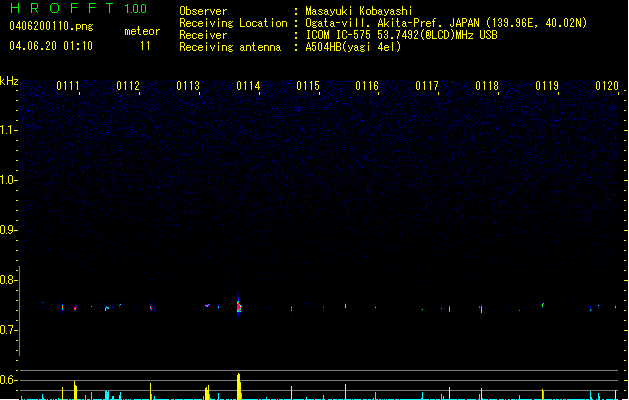The height and width of the screenshot is (400, 629).
Task: Click the 1.1 kHz axis label
Action: pos(8,130)
